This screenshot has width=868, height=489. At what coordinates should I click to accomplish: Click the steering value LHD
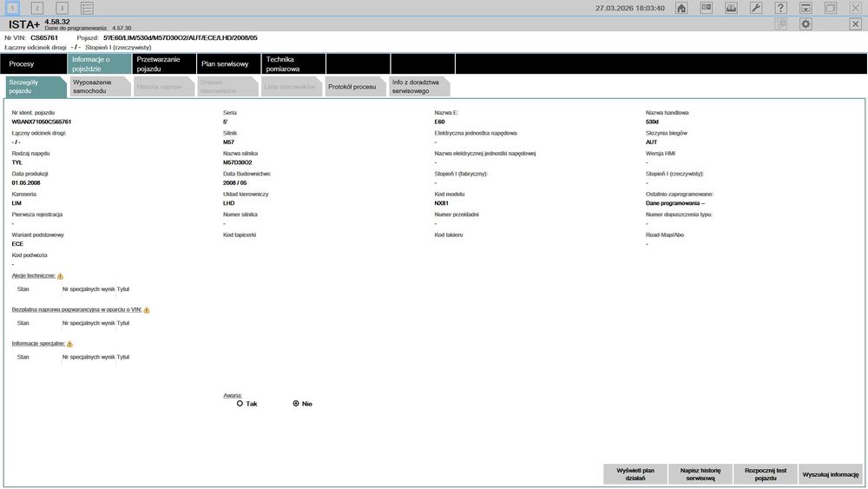click(228, 203)
